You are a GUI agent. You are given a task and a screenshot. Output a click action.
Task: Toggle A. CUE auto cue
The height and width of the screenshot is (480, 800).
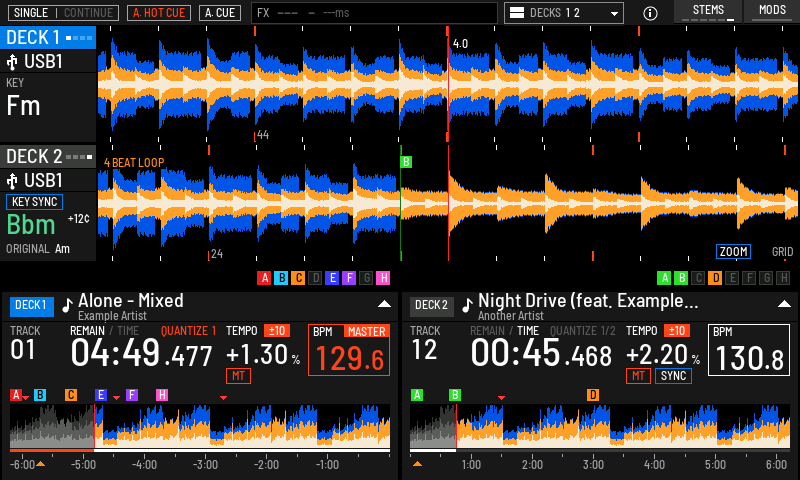tap(220, 13)
